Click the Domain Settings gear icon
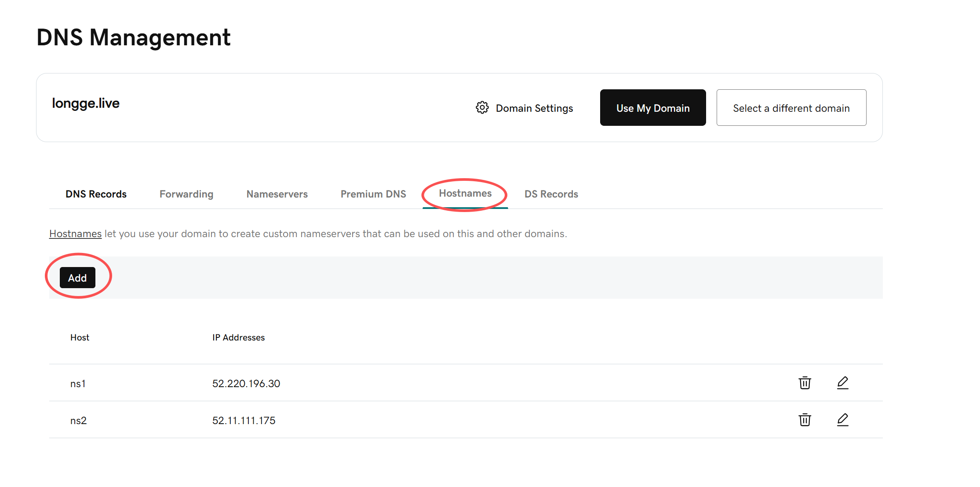 point(482,108)
